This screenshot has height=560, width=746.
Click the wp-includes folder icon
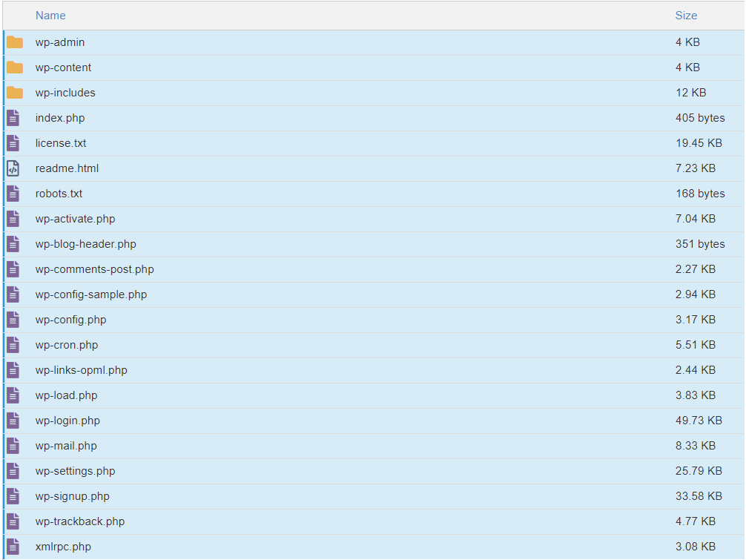point(15,93)
